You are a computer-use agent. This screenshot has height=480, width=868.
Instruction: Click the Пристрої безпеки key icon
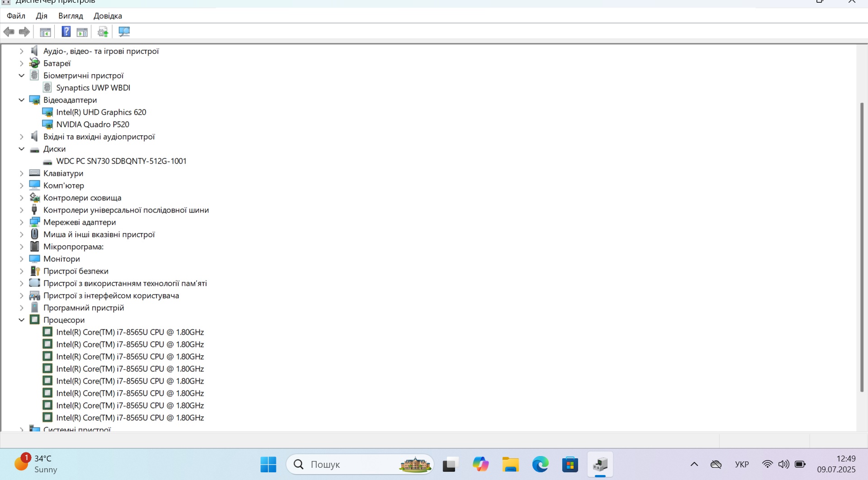[x=34, y=271]
